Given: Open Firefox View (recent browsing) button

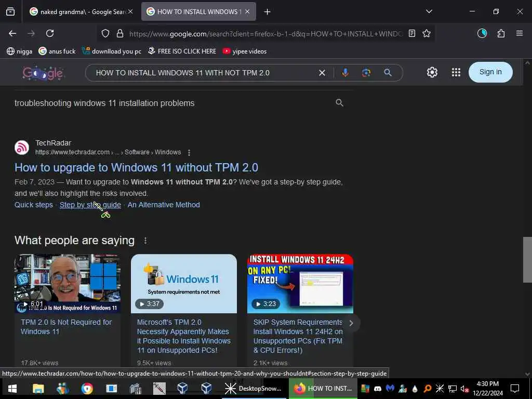Looking at the screenshot, I should click(x=10, y=11).
